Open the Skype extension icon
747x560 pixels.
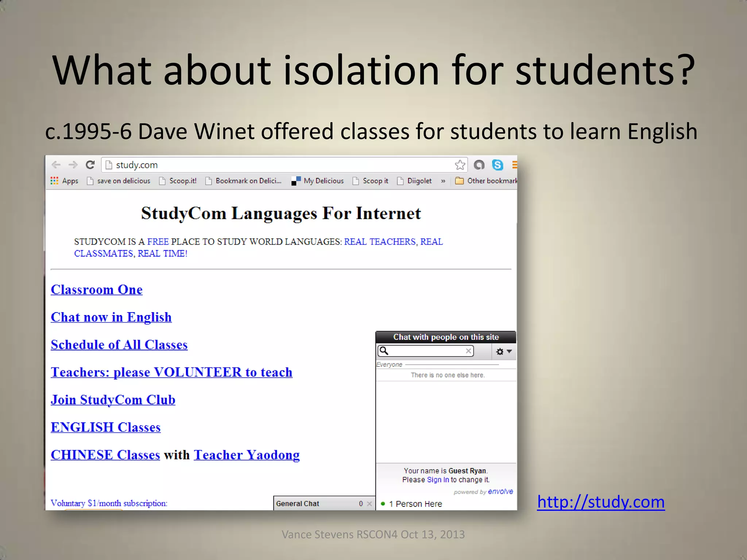[498, 165]
